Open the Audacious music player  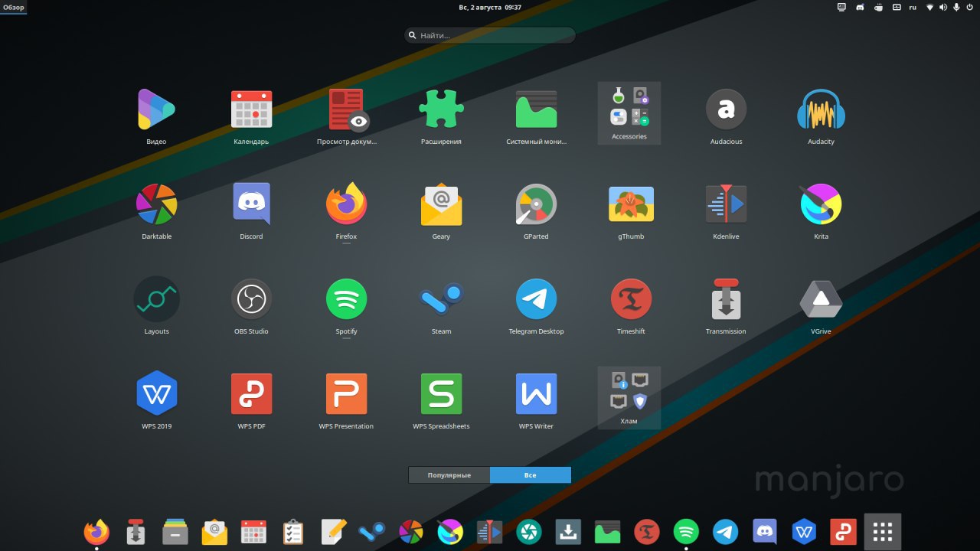(x=726, y=109)
